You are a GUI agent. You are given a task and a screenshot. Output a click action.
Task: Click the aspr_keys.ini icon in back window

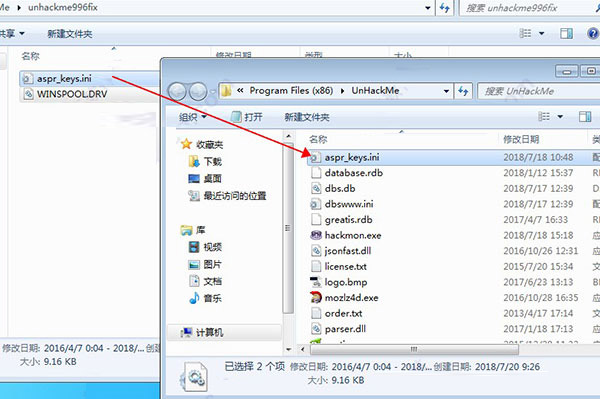[27, 79]
